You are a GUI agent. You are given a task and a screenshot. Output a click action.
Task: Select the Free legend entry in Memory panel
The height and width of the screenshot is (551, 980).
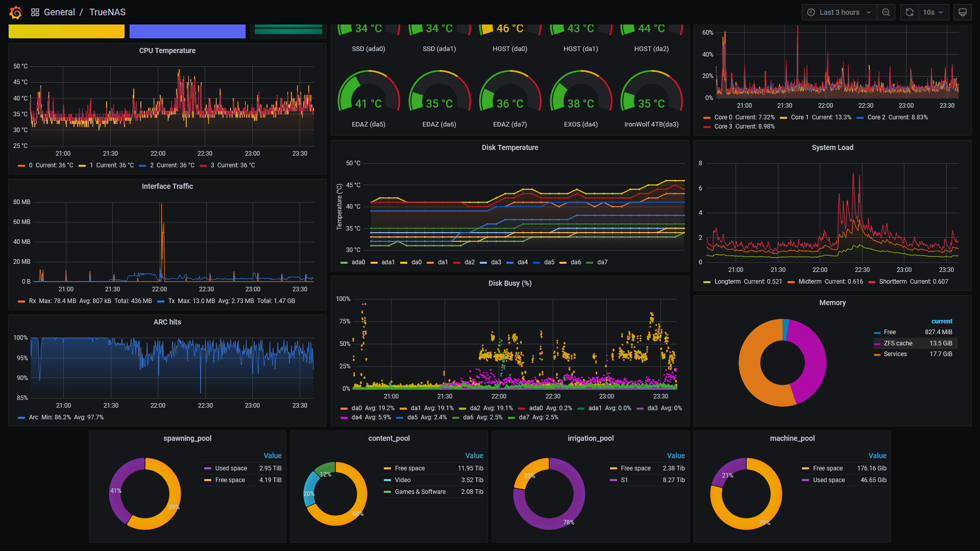pyautogui.click(x=890, y=332)
